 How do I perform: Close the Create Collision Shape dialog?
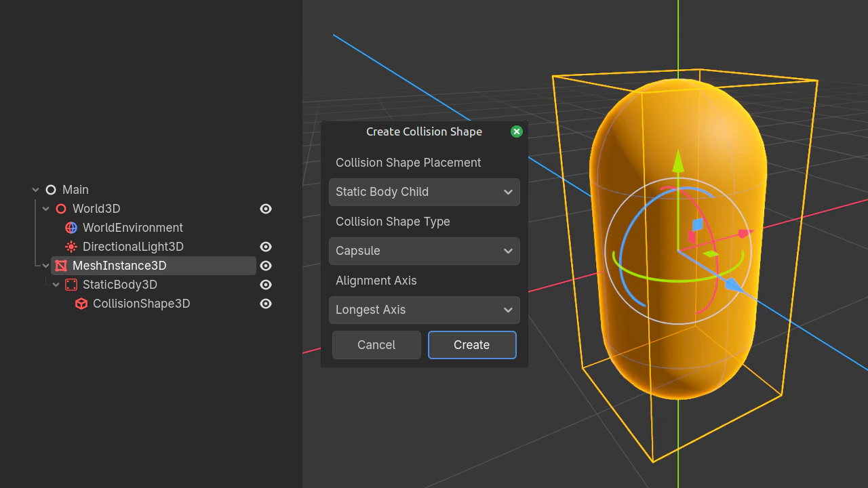pyautogui.click(x=517, y=131)
